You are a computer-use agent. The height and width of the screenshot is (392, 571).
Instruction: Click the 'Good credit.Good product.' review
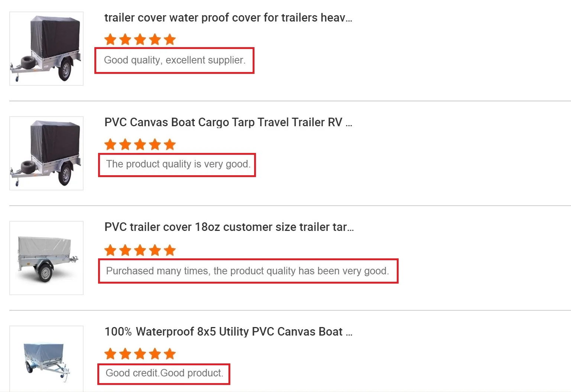click(164, 373)
